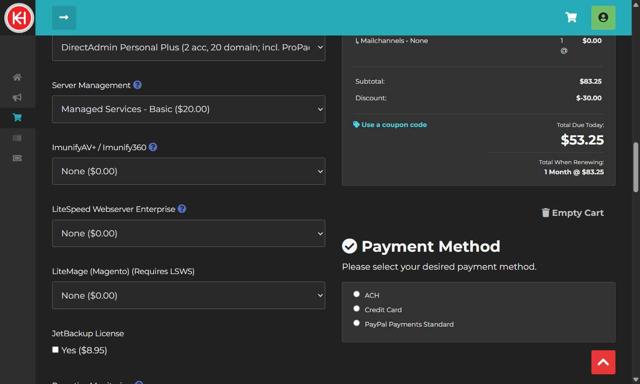
Task: Click the Empty Cart button
Action: (x=573, y=213)
